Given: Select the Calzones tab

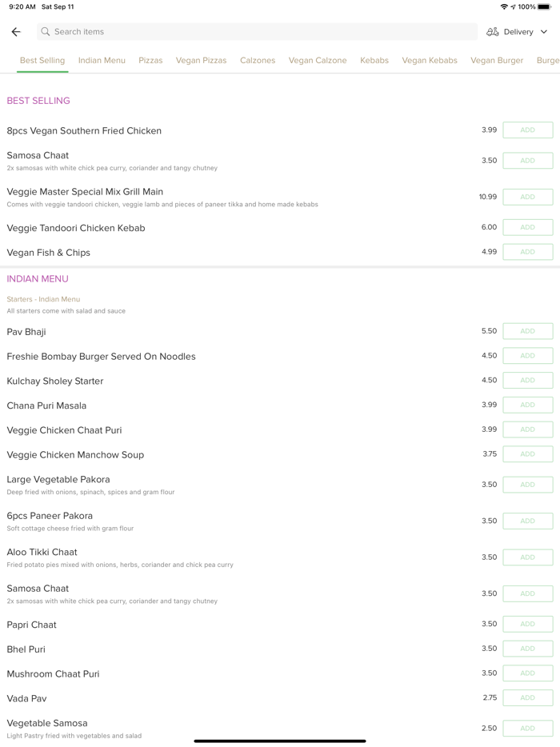Looking at the screenshot, I should [258, 61].
